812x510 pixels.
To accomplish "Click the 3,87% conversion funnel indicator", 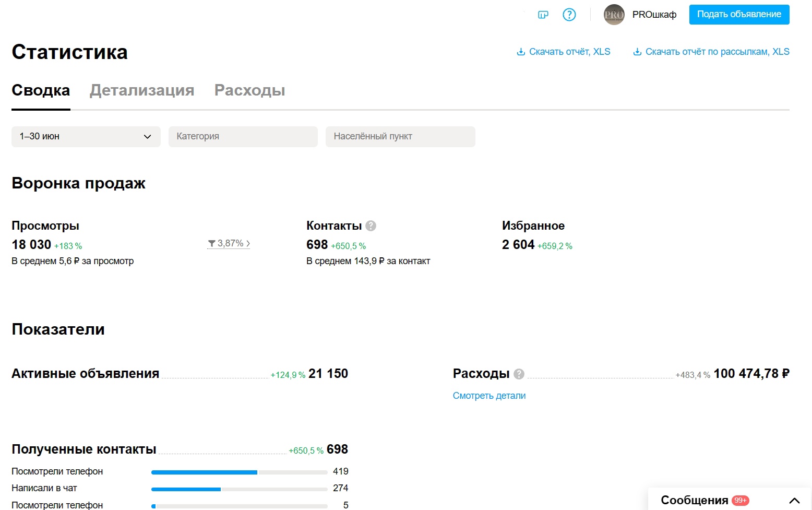I will [x=229, y=243].
